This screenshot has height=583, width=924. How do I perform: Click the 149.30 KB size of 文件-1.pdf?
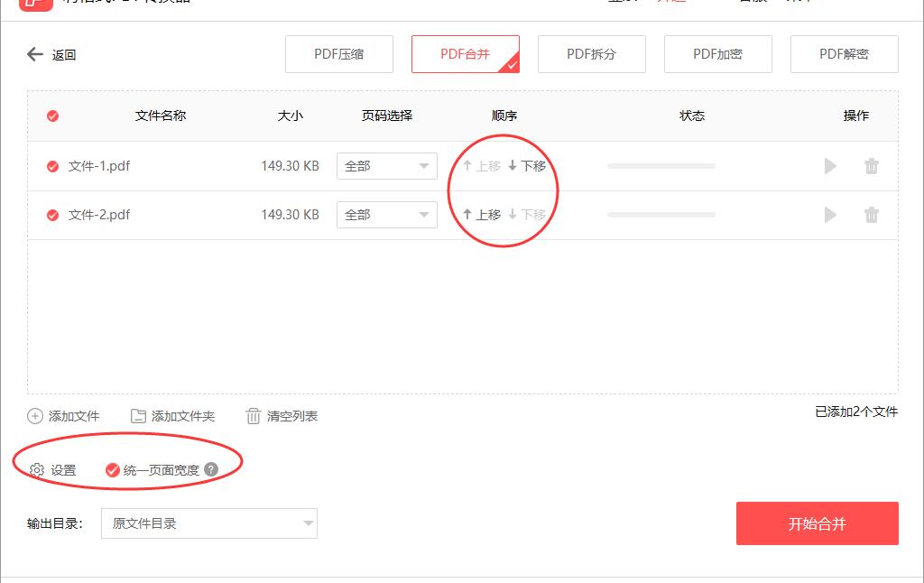tap(290, 166)
